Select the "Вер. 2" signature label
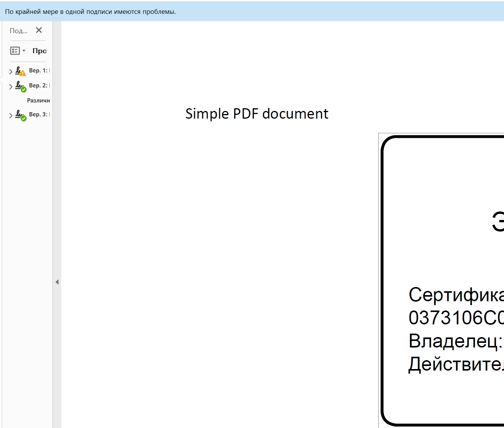The width and height of the screenshot is (504, 428). click(x=38, y=86)
